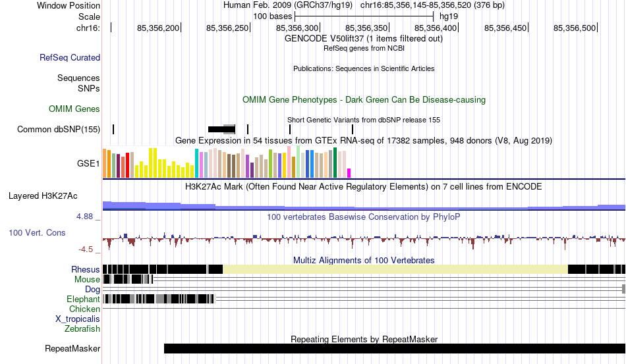The width and height of the screenshot is (626, 364).
Task: Click Gene Expression in 54 tissues title
Action: tap(364, 141)
